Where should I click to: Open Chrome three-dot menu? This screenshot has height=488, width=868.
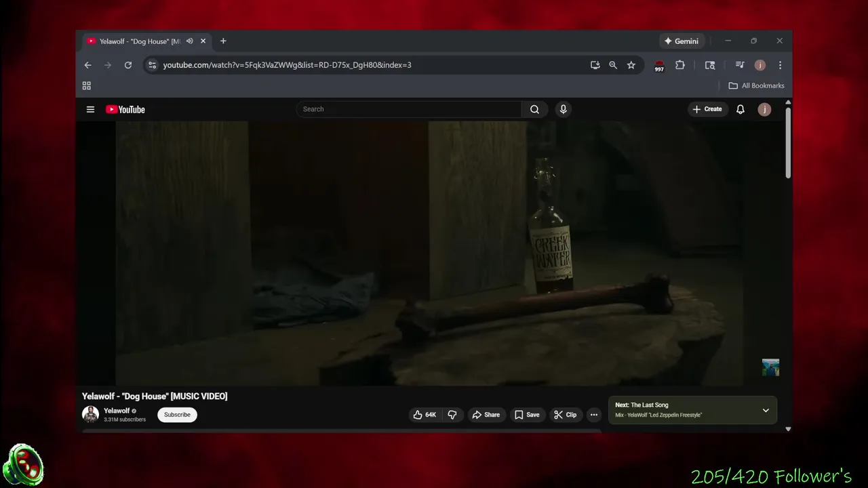780,65
